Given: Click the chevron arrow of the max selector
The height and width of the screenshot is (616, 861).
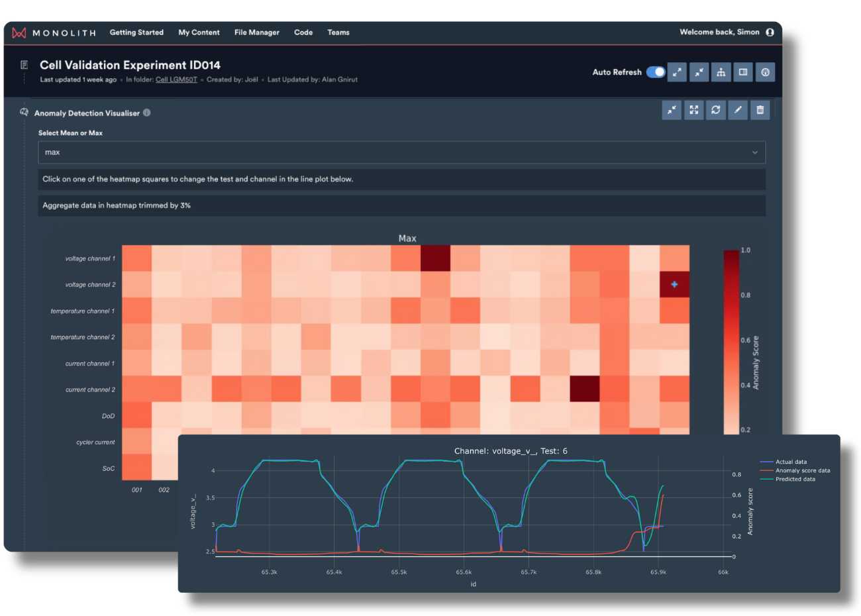Looking at the screenshot, I should click(x=755, y=152).
